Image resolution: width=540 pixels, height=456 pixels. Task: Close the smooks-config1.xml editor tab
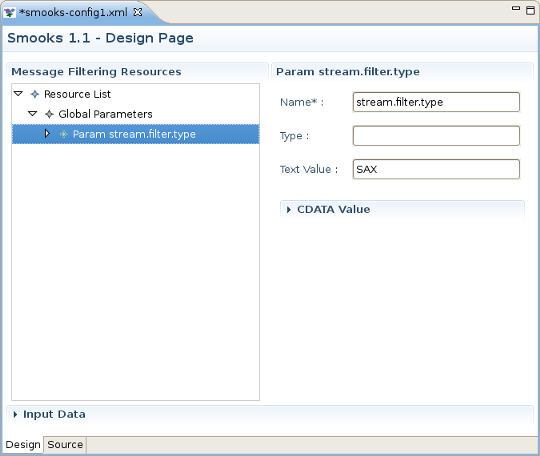coord(138,12)
